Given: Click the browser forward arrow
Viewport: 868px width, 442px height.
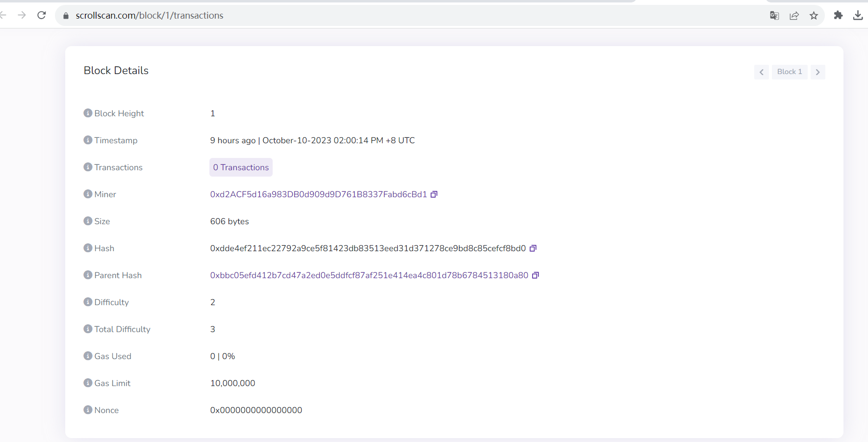Looking at the screenshot, I should point(22,15).
